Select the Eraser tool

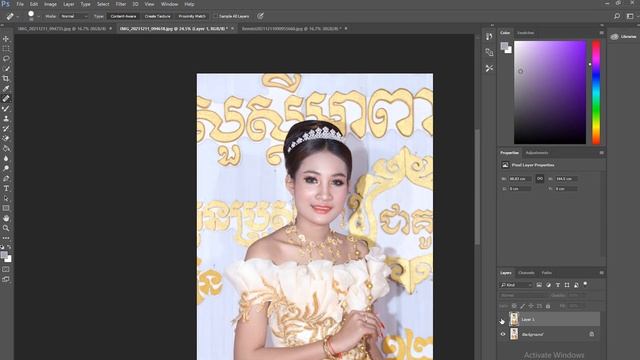click(6, 138)
